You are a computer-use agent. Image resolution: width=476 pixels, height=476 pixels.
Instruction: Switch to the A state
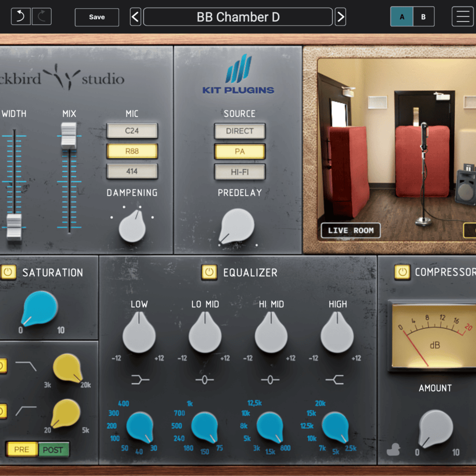pos(402,17)
